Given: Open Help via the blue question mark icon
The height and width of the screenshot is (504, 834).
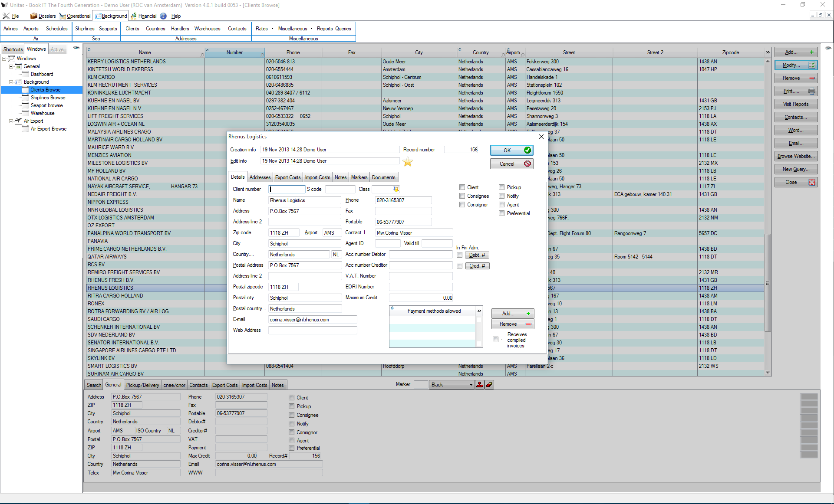Looking at the screenshot, I should [x=163, y=16].
